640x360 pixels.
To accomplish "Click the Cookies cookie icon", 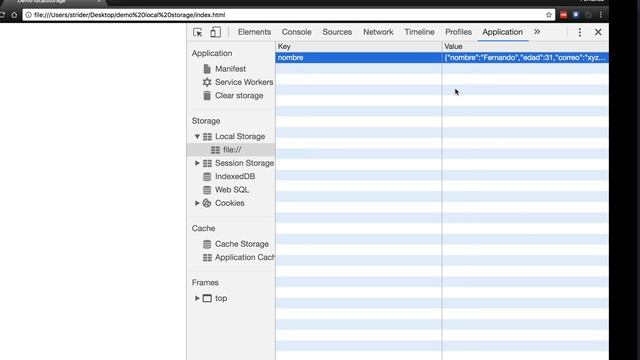I will [x=207, y=203].
